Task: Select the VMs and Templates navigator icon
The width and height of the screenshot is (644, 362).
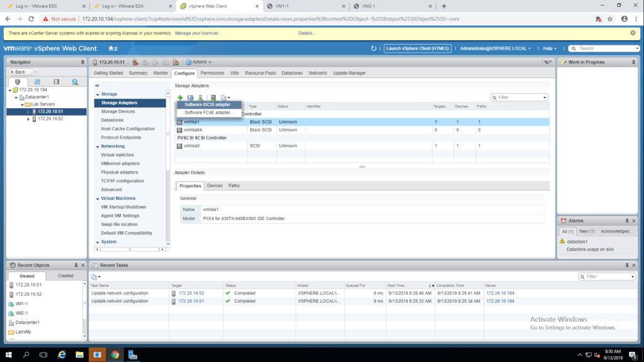Action: [37, 82]
